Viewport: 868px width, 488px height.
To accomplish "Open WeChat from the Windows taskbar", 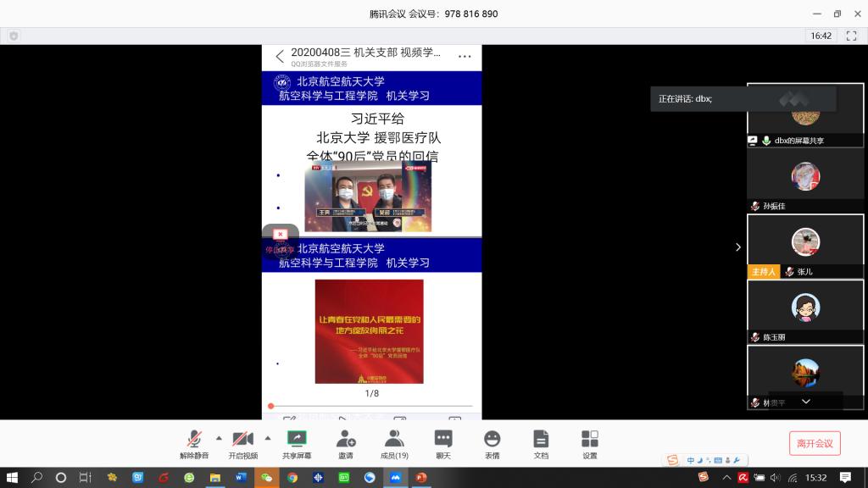I will click(266, 478).
